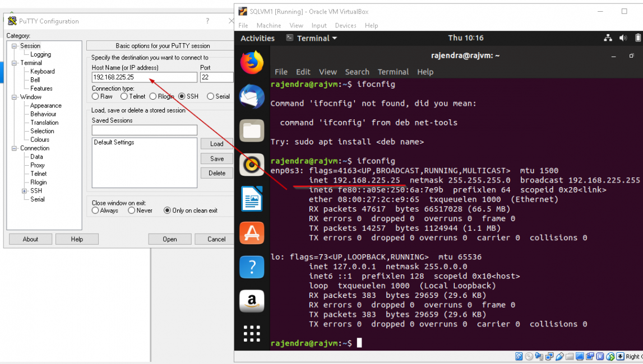The height and width of the screenshot is (364, 643).
Task: Open the Search menu in Terminal
Action: (357, 72)
